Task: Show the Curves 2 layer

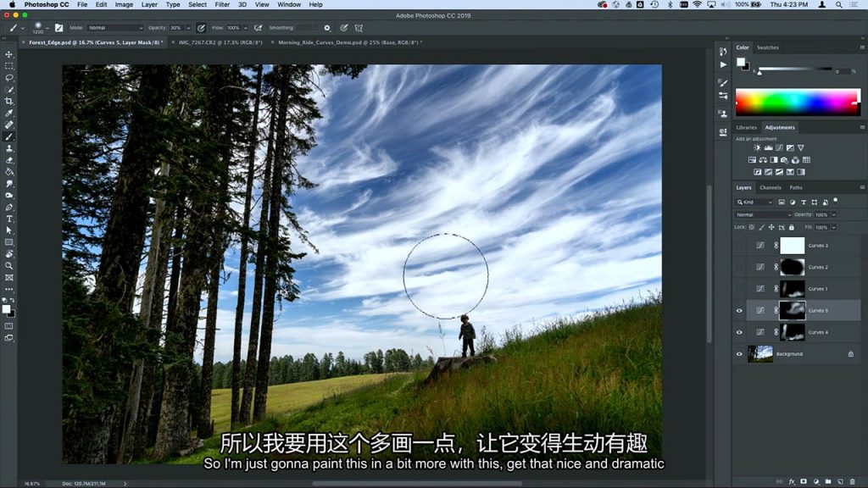Action: tap(739, 267)
